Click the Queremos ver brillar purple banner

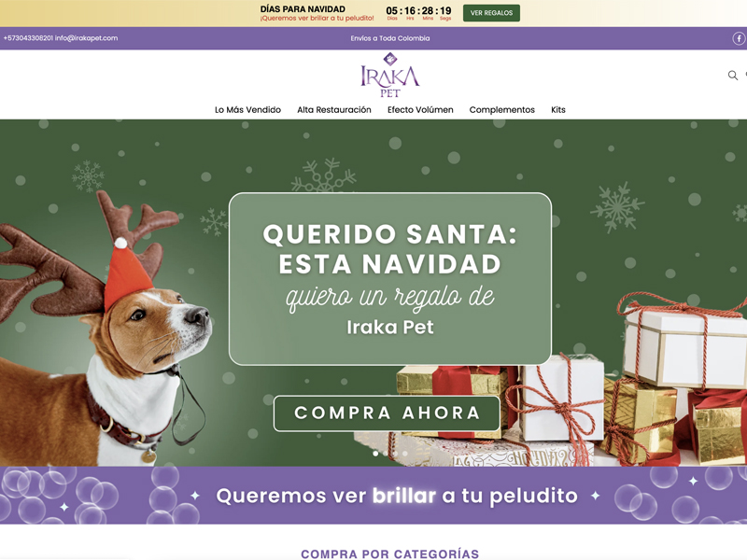373,496
